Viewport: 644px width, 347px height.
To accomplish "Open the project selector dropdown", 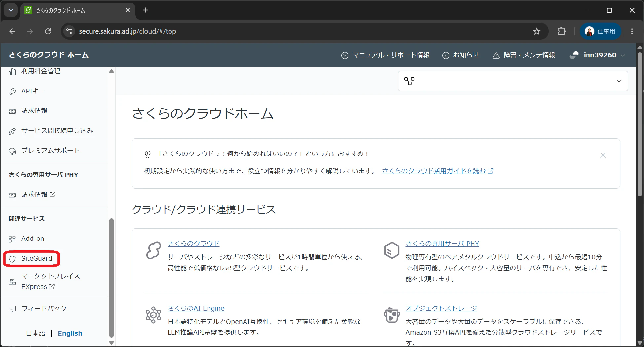I will [513, 81].
